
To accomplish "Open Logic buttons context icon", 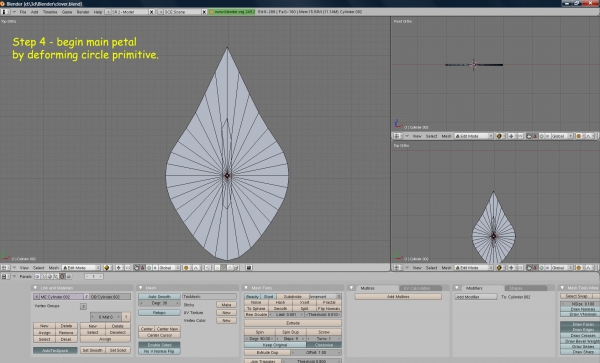I will 37,276.
